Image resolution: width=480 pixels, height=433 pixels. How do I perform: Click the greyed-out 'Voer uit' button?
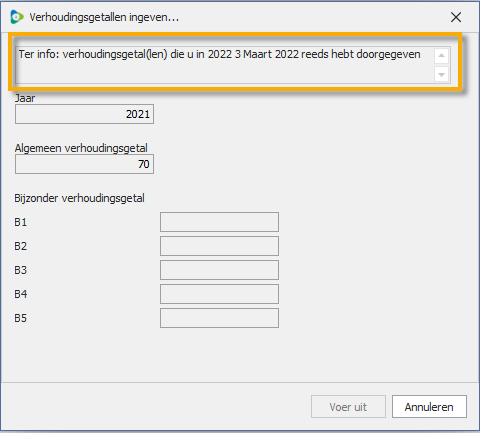click(x=348, y=407)
